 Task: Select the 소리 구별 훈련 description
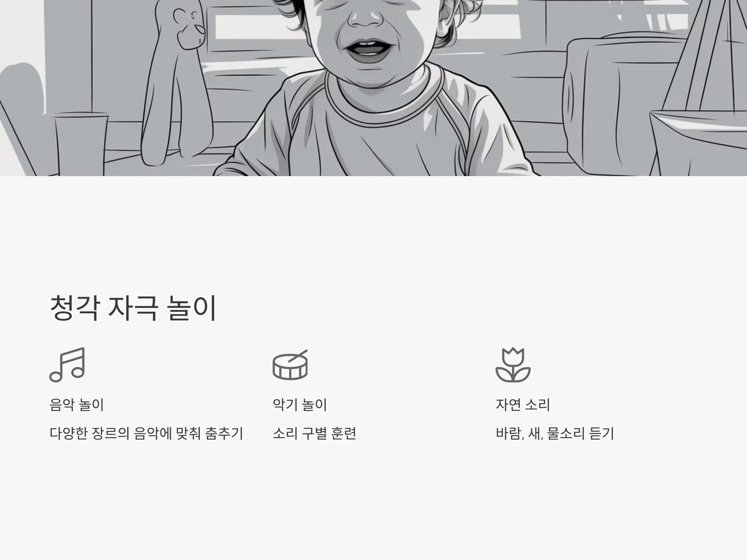pyautogui.click(x=314, y=433)
